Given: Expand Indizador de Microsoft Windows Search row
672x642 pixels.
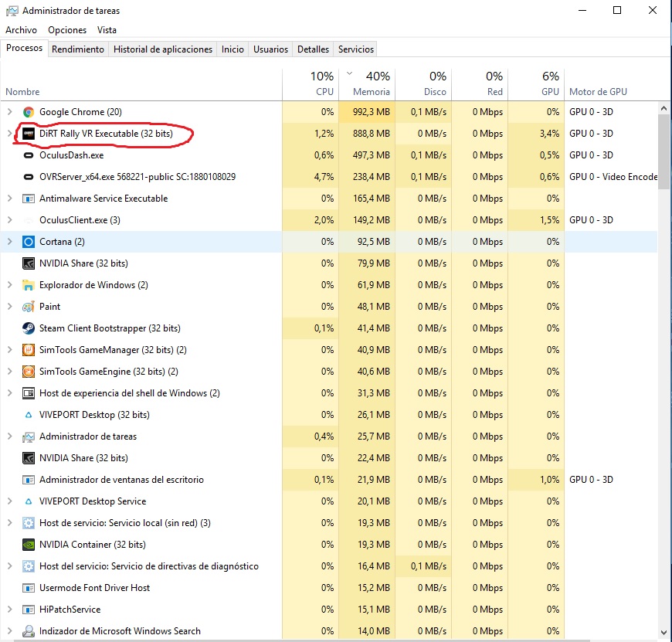Looking at the screenshot, I should [10, 631].
